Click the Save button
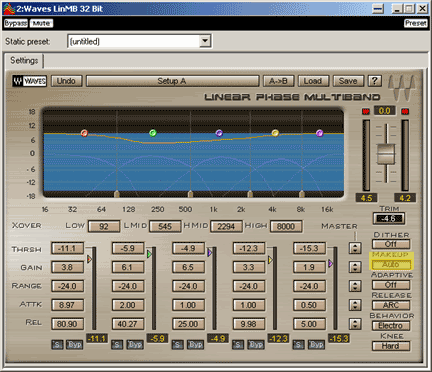 (x=348, y=81)
